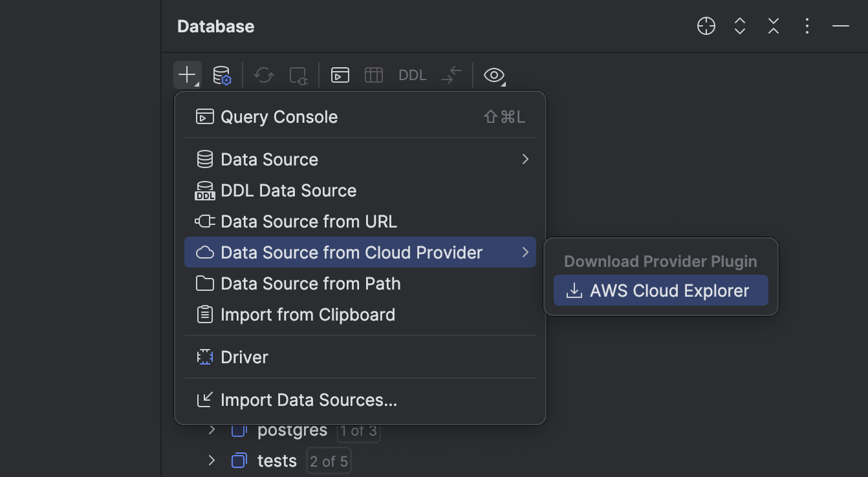
Task: Open the eye view options menu
Action: 494,75
